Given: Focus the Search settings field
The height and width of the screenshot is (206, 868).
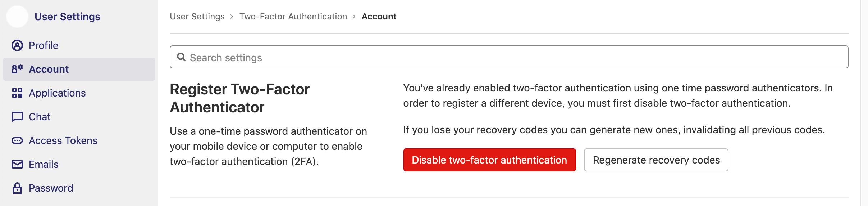Looking at the screenshot, I should (x=509, y=57).
